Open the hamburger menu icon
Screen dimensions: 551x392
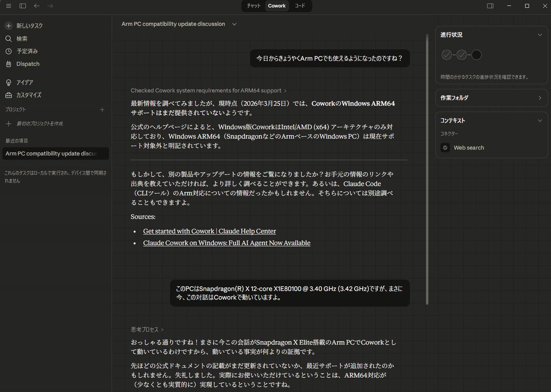pos(8,6)
